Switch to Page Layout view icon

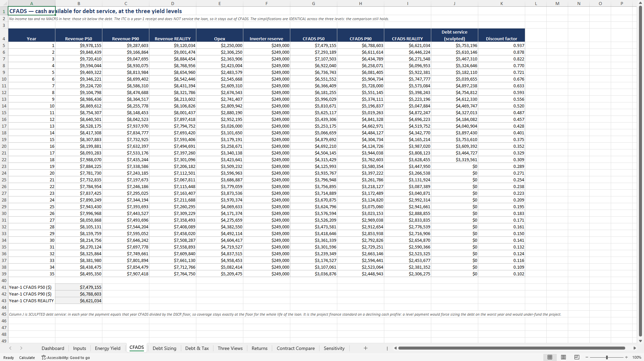coord(563,357)
